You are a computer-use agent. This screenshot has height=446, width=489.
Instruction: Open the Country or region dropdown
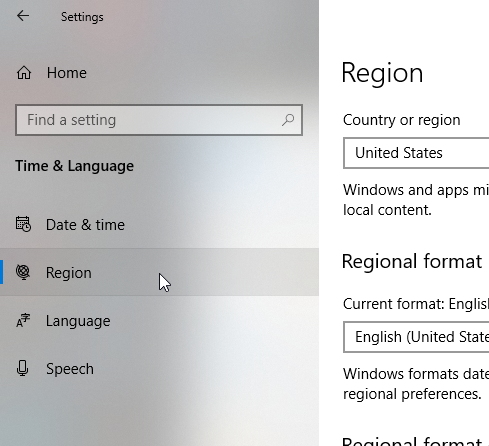coord(416,153)
